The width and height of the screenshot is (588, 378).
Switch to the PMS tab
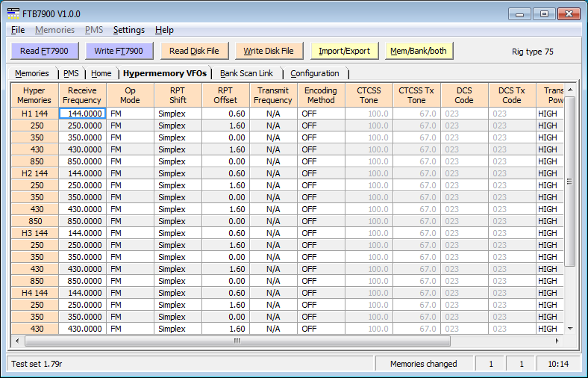pyautogui.click(x=71, y=73)
